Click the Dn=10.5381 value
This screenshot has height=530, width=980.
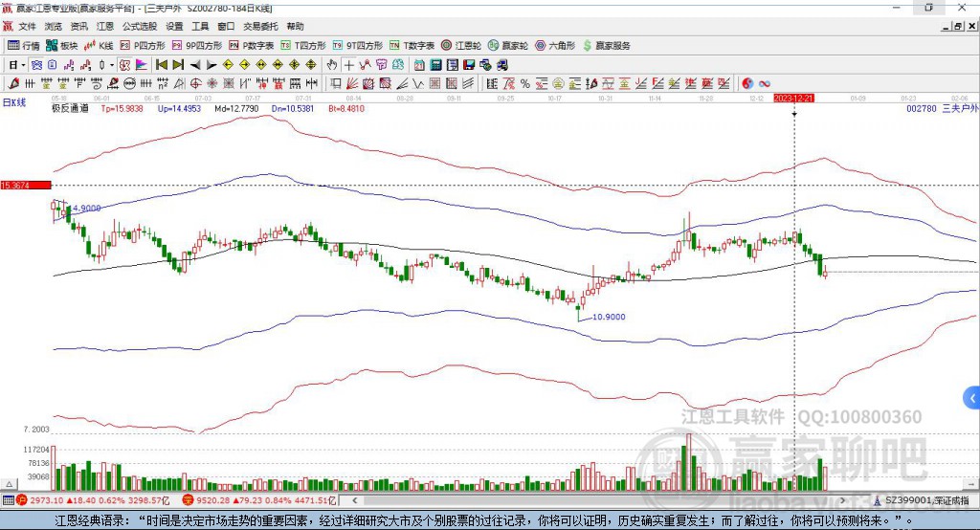pos(293,109)
